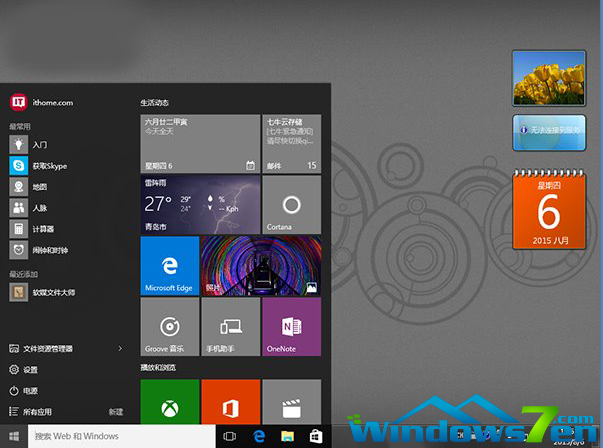Expand the 文件资源管理器 jump list arrow
The width and height of the screenshot is (603, 448).
click(120, 348)
